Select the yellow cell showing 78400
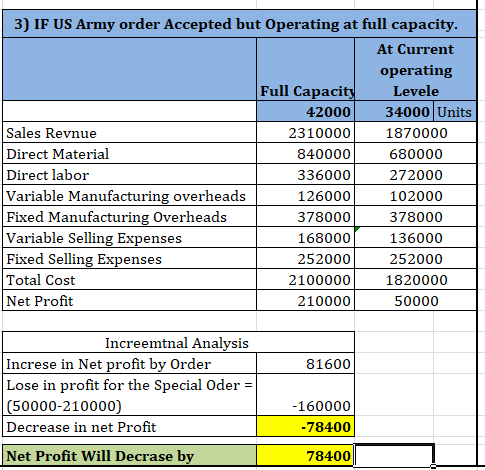The image size is (485, 470). [305, 455]
